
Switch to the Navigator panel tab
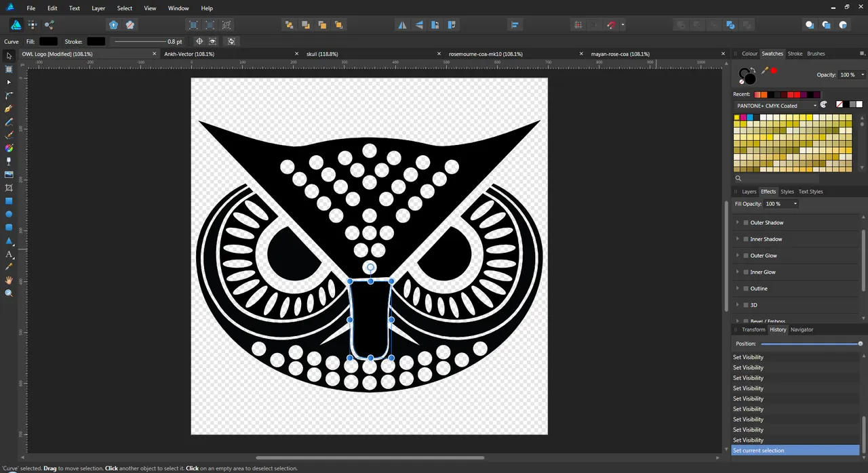coord(802,329)
